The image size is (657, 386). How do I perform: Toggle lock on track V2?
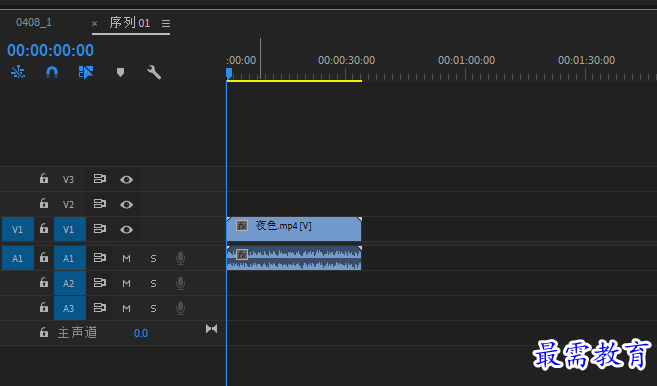click(x=44, y=203)
